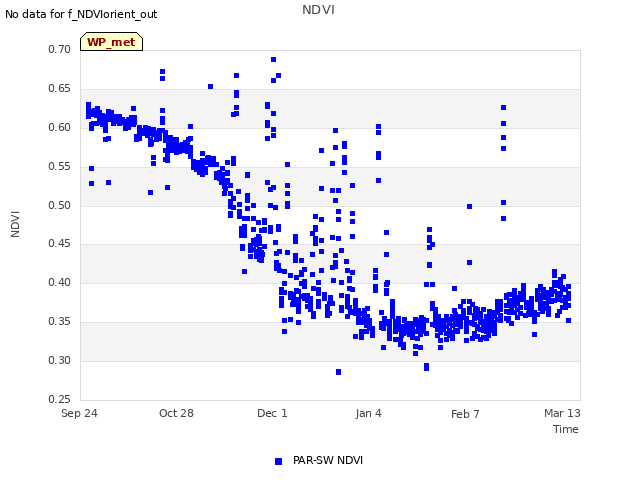Click the 0.60 y-axis value
Viewport: 640px width, 480px height.
(x=59, y=127)
